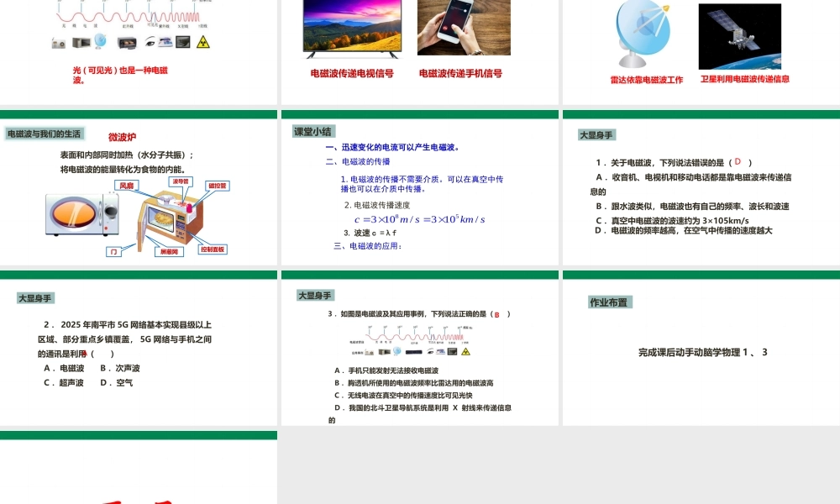Click the 屏蔽网 label on the microwave diagram
840x504 pixels.
point(170,251)
